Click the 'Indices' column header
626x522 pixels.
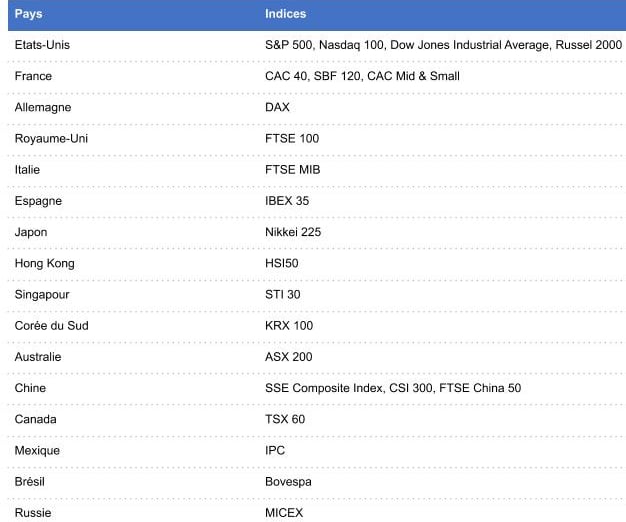285,14
